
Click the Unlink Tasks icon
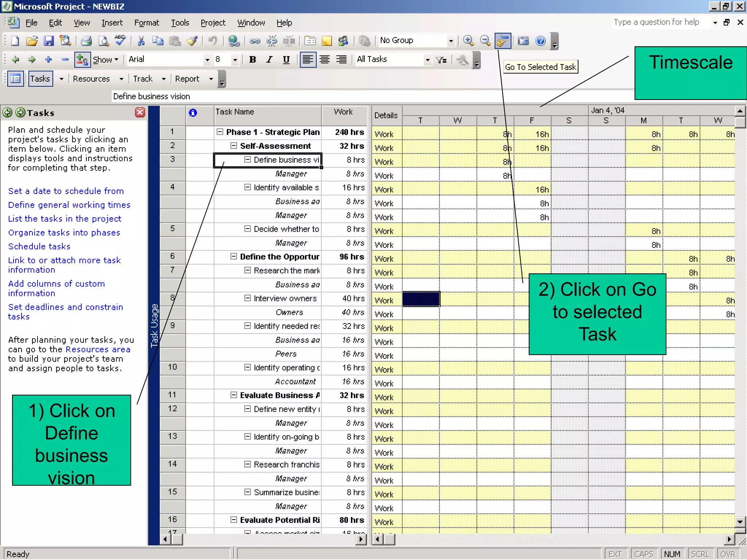click(x=272, y=40)
